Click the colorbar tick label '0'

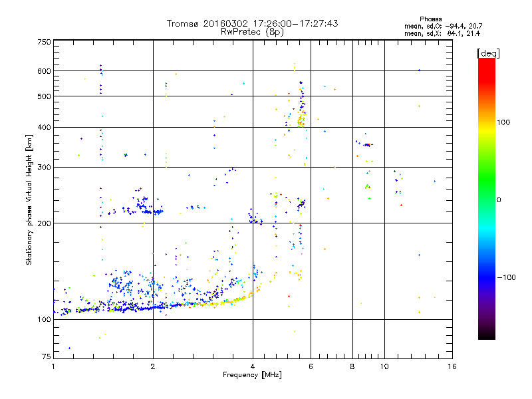(499, 200)
